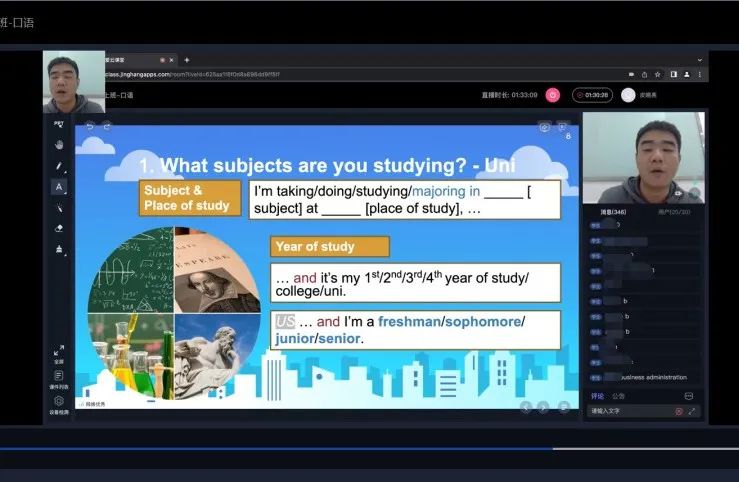Select the hand pan tool

pyautogui.click(x=59, y=144)
